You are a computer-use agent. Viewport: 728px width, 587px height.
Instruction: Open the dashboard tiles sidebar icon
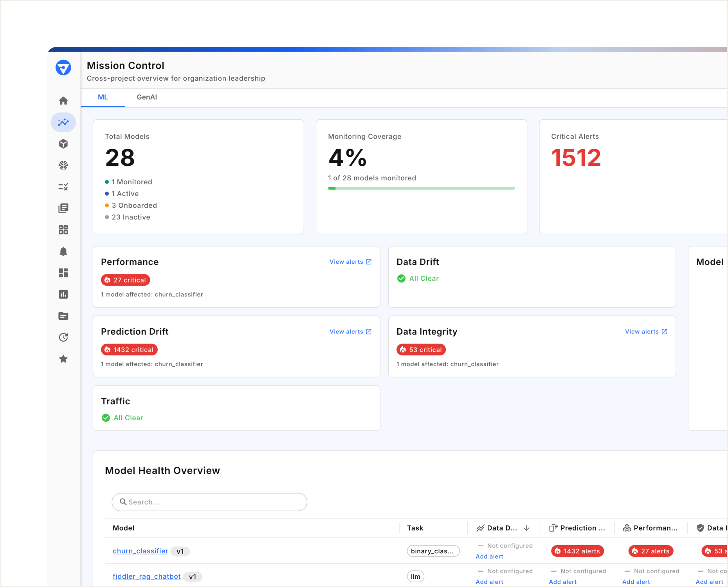[63, 273]
